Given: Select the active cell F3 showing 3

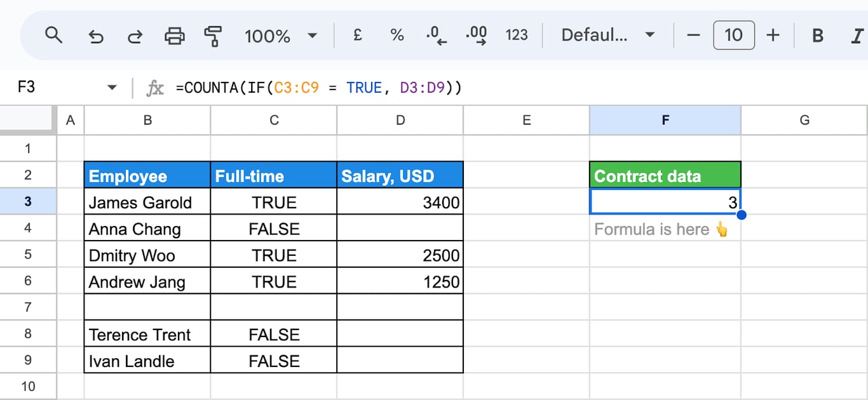Looking at the screenshot, I should click(x=665, y=202).
